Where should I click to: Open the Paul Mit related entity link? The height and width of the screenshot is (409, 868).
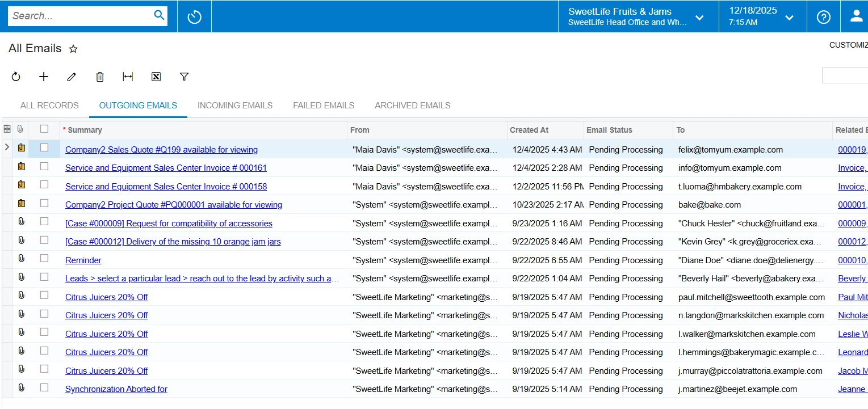[x=853, y=297]
